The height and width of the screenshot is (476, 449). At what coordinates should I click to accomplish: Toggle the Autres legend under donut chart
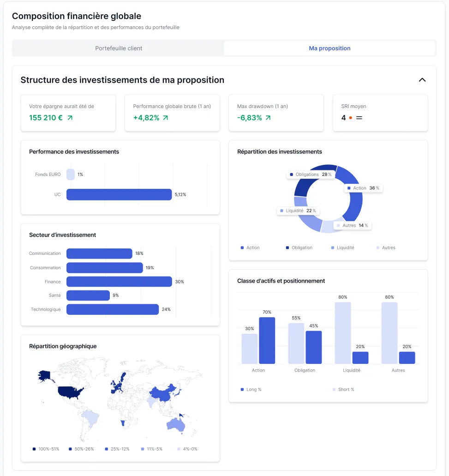coord(386,248)
